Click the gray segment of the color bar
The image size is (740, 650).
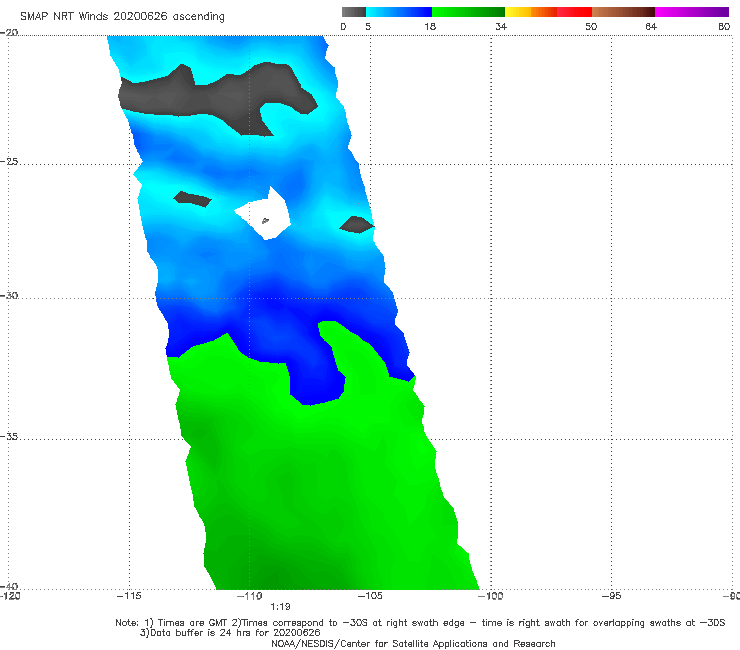(353, 12)
